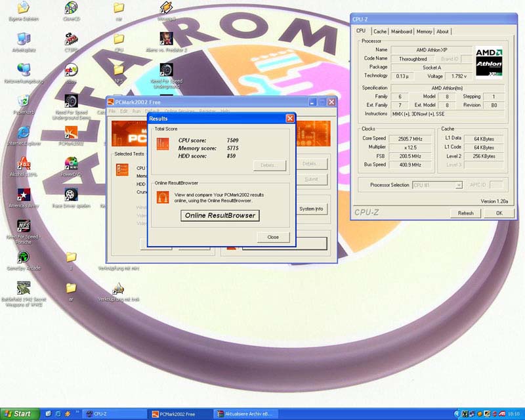The height and width of the screenshot is (420, 525).
Task: Click the Online ResultBrowser button
Action: [220, 215]
